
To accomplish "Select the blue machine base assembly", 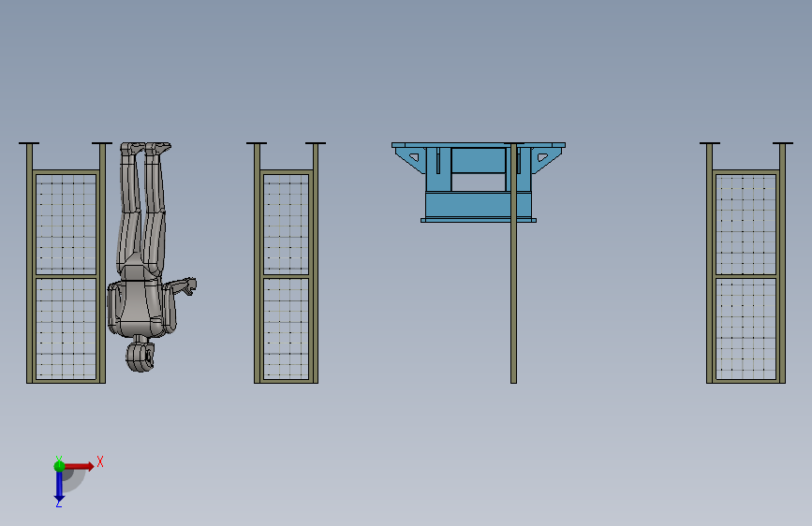I will pyautogui.click(x=478, y=183).
